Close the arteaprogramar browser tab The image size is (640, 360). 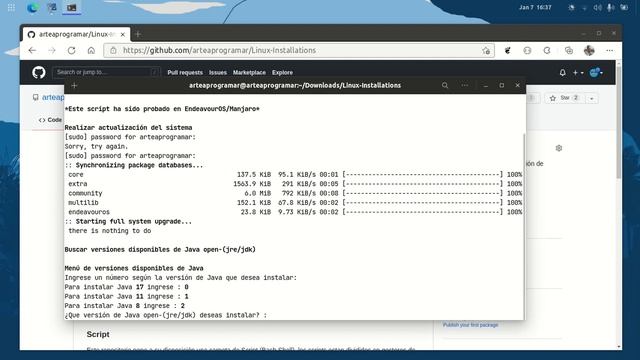(x=122, y=35)
